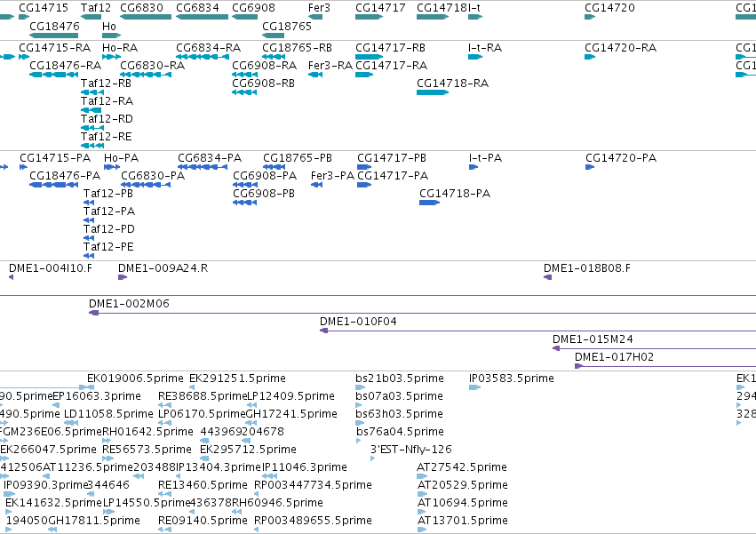Open transcript CG6834-RA label
Image resolution: width=756 pixels, height=534 pixels.
click(x=208, y=48)
